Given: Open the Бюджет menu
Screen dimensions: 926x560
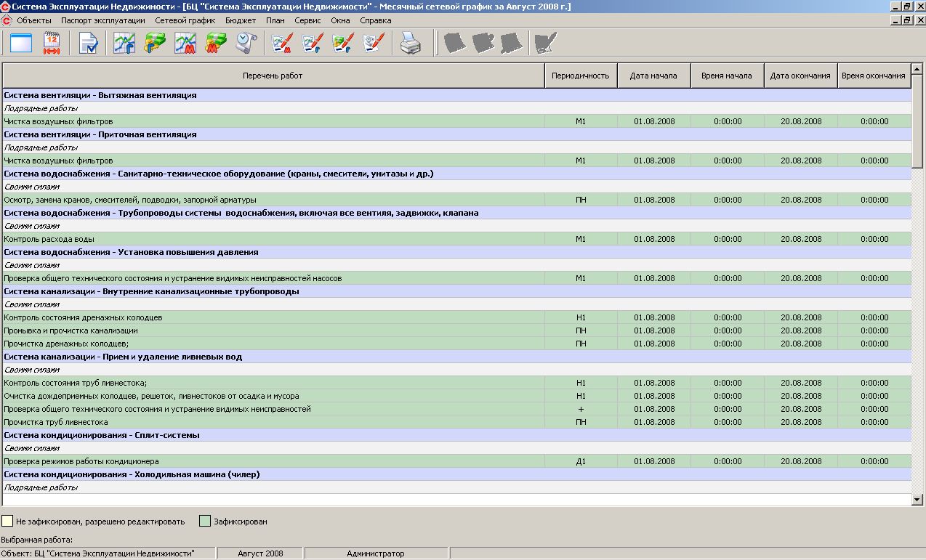Looking at the screenshot, I should [241, 20].
